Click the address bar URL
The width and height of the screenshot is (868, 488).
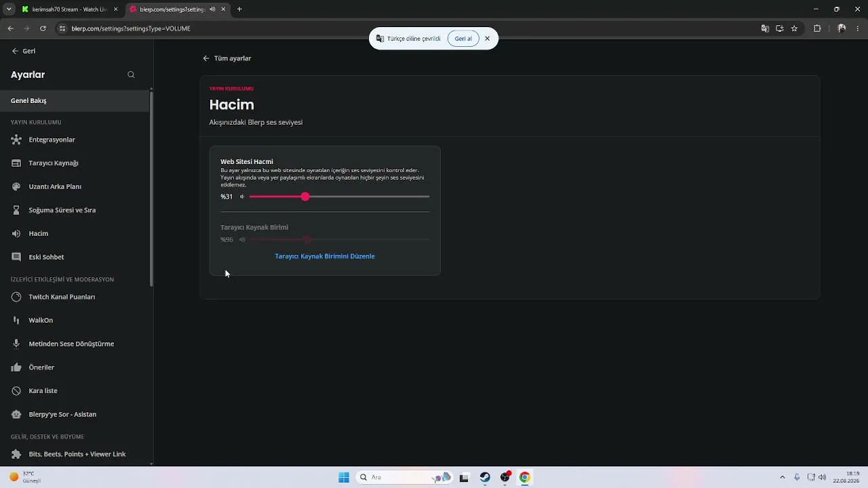coord(131,28)
